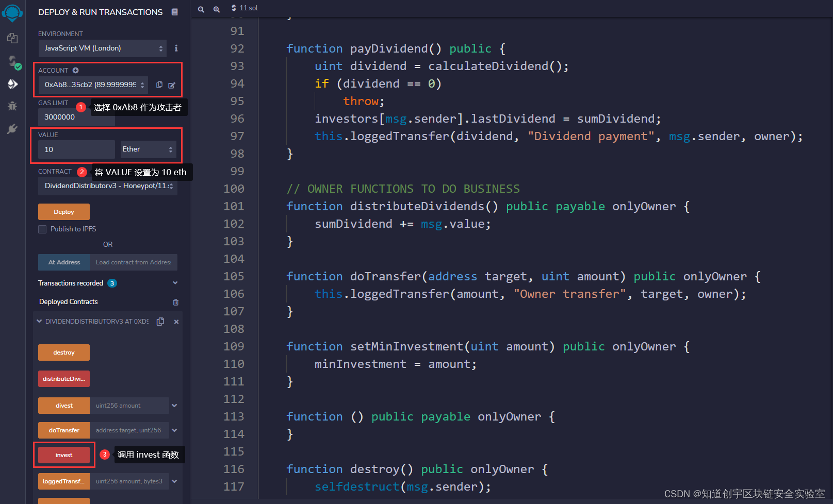The width and height of the screenshot is (833, 504).
Task: Open the Contract selection dropdown
Action: [108, 186]
